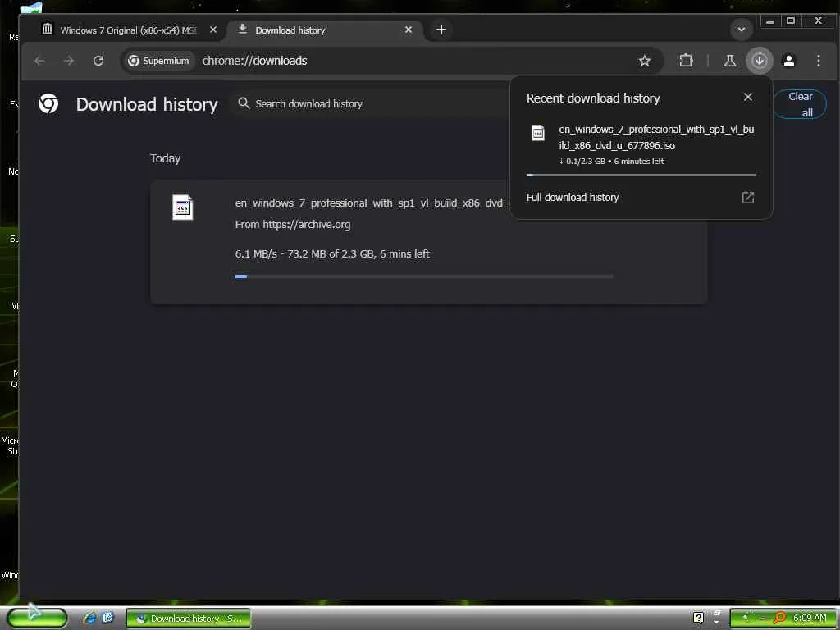This screenshot has width=840, height=630.
Task: Click the browser back arrow
Action: tap(39, 61)
